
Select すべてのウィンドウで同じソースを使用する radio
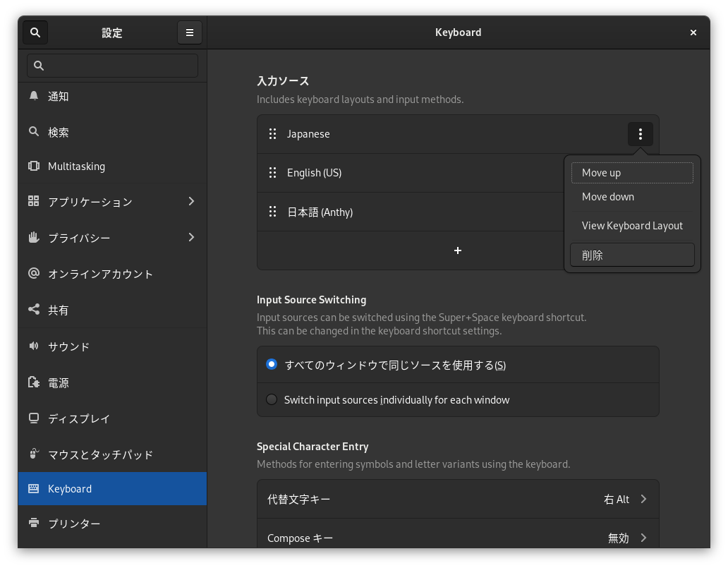pyautogui.click(x=272, y=364)
